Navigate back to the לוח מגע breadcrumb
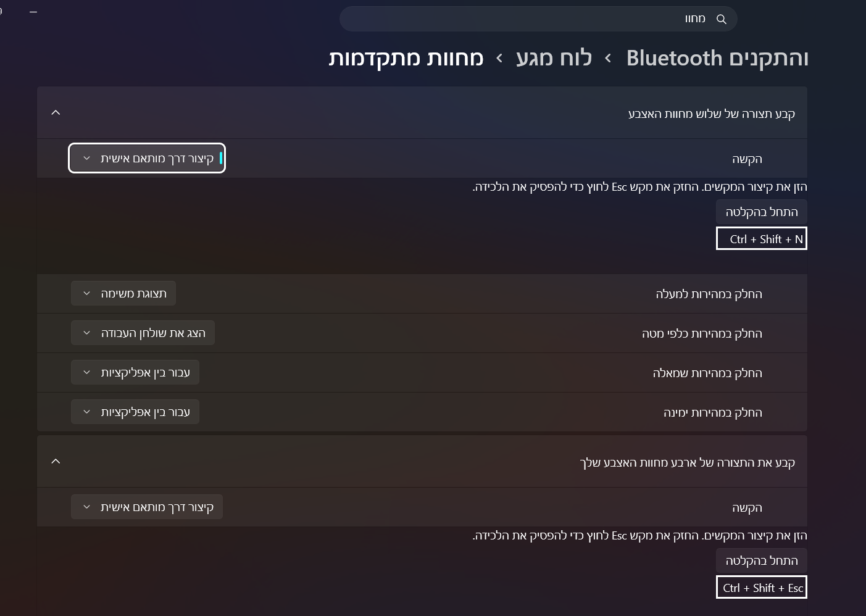Viewport: 866px width, 616px height. pyautogui.click(x=554, y=58)
